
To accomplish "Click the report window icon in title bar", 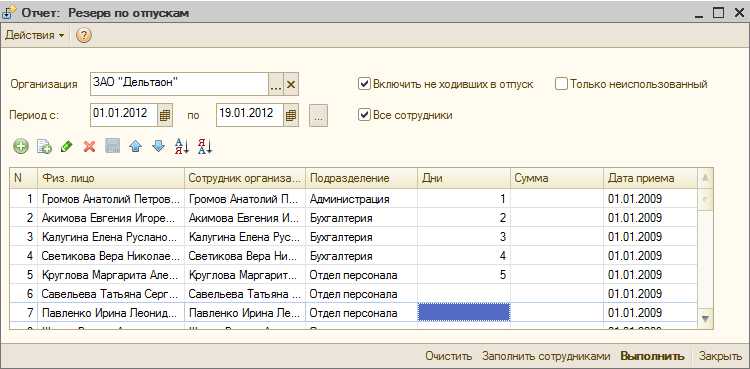I will [9, 12].
